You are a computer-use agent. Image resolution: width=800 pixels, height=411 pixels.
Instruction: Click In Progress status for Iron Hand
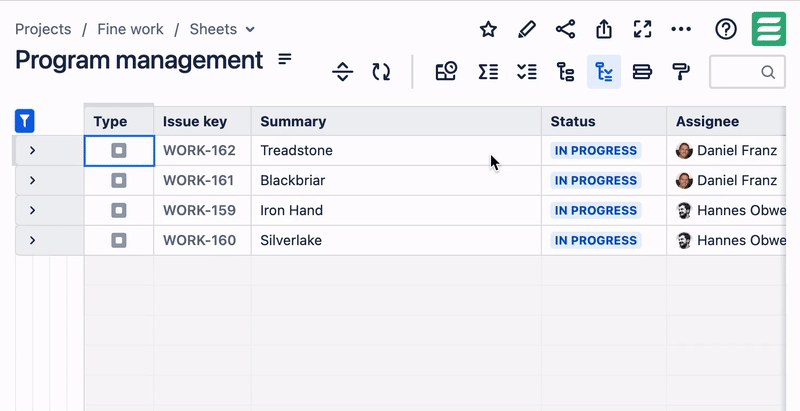pyautogui.click(x=595, y=210)
